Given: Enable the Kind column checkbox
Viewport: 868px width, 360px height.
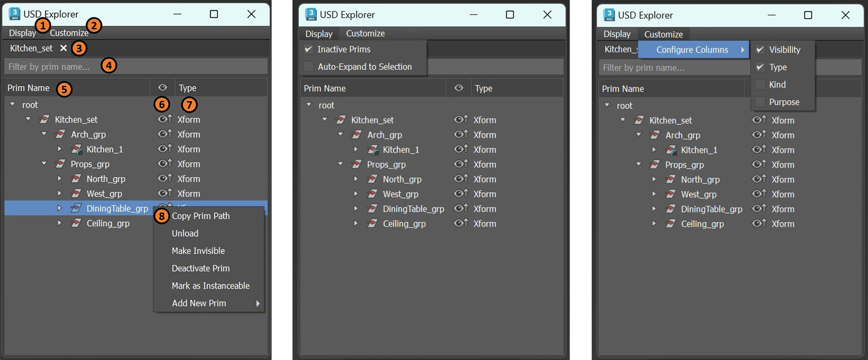Looking at the screenshot, I should 760,84.
